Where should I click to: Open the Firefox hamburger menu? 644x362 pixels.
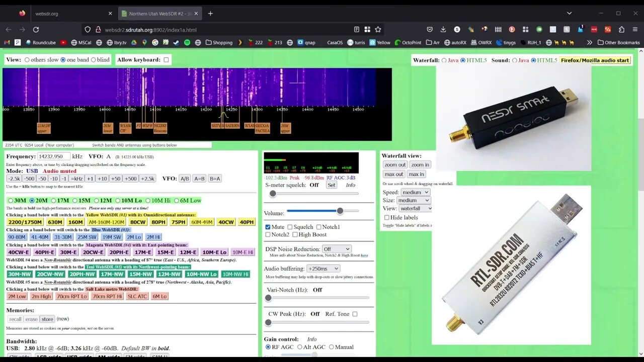point(635,30)
